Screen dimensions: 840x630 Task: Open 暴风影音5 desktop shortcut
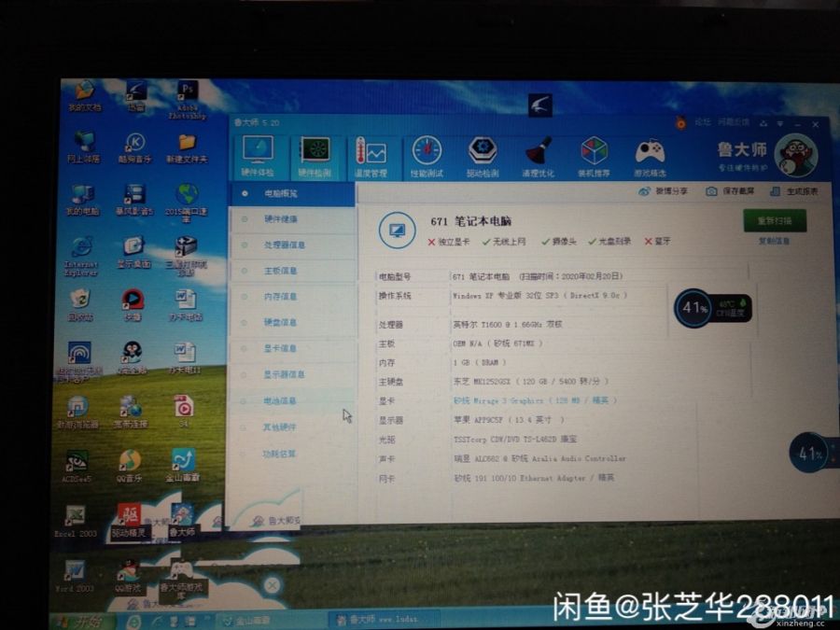coord(133,200)
